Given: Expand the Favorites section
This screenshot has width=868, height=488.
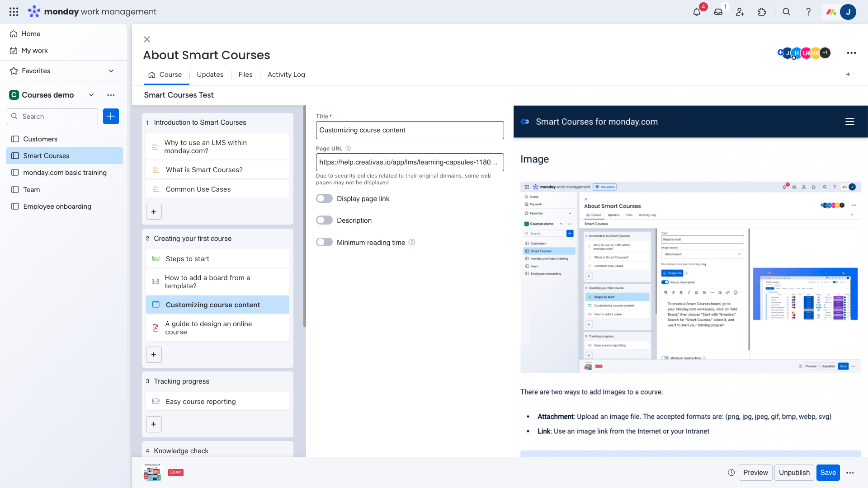Looking at the screenshot, I should [x=111, y=71].
